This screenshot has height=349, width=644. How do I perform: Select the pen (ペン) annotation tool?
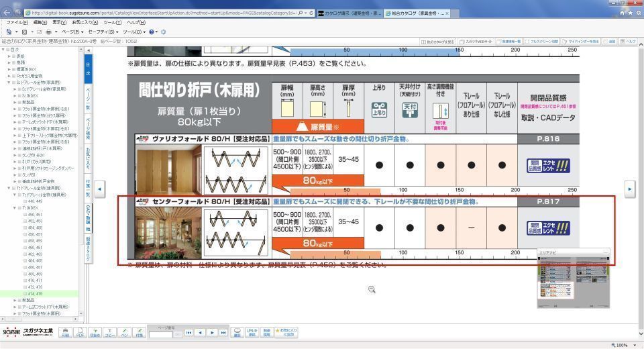124,332
